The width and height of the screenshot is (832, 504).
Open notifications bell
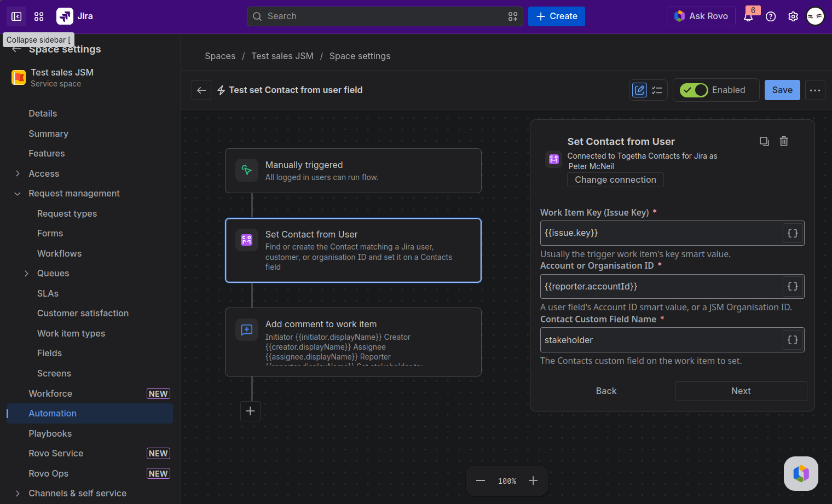[748, 16]
